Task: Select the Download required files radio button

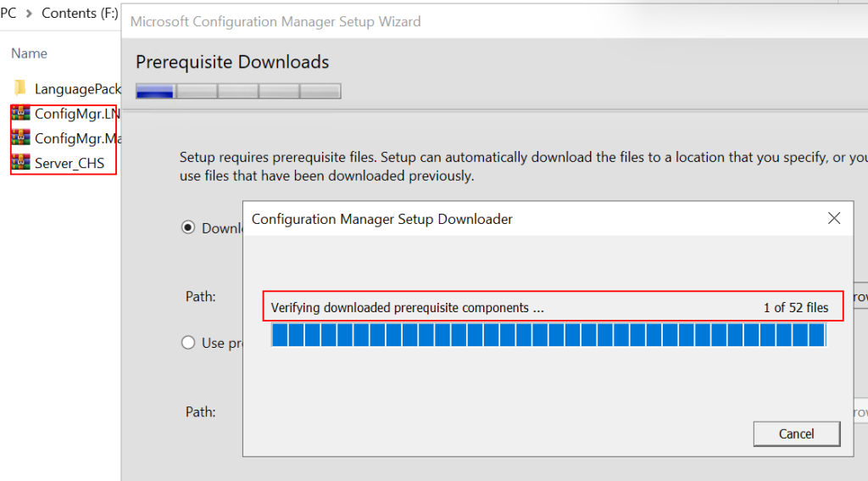Action: 188,227
